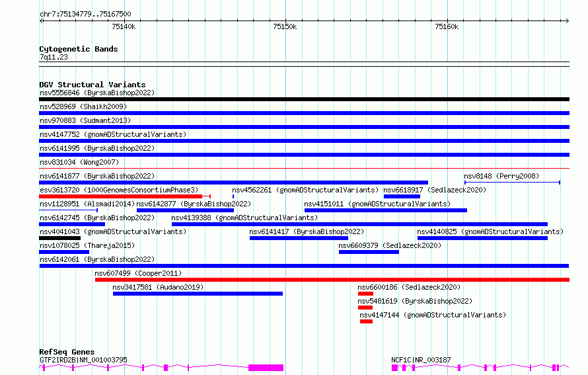The image size is (588, 375).
Task: Click the DGV Structural Variants track title
Action: click(x=92, y=85)
